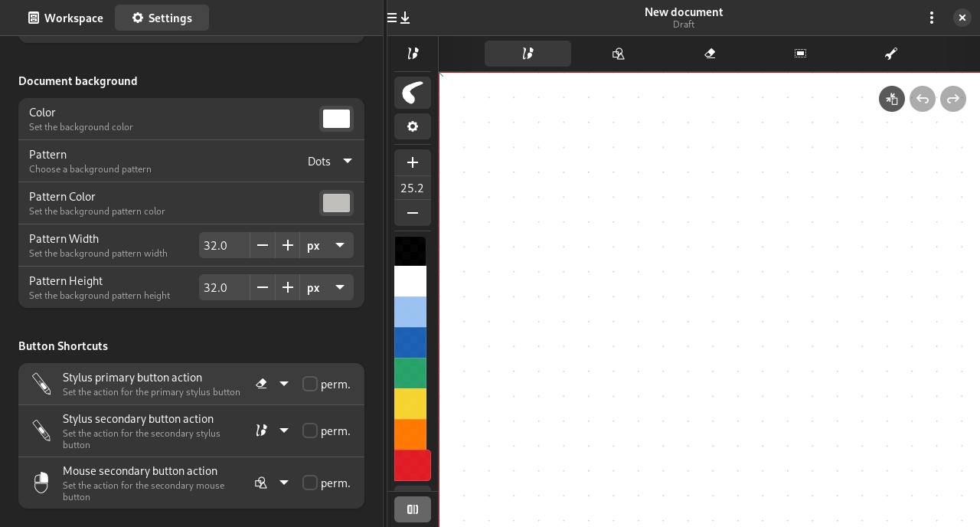Enable perm. for stylus primary button action
Image resolution: width=980 pixels, height=527 pixels.
[309, 384]
